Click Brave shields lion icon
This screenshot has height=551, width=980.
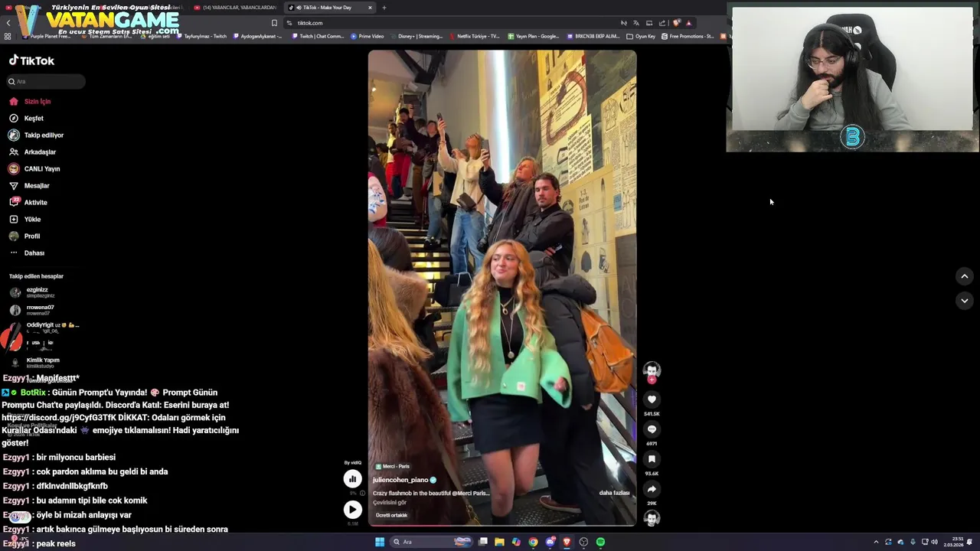676,23
